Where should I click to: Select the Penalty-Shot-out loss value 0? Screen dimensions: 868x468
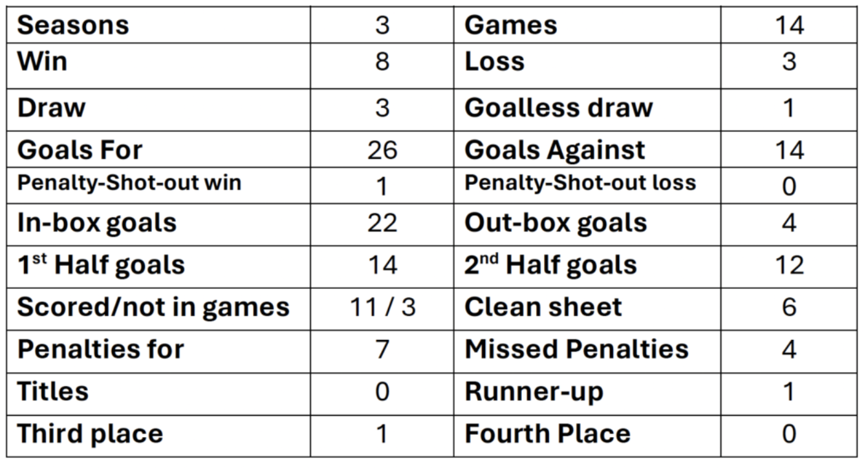[788, 187]
